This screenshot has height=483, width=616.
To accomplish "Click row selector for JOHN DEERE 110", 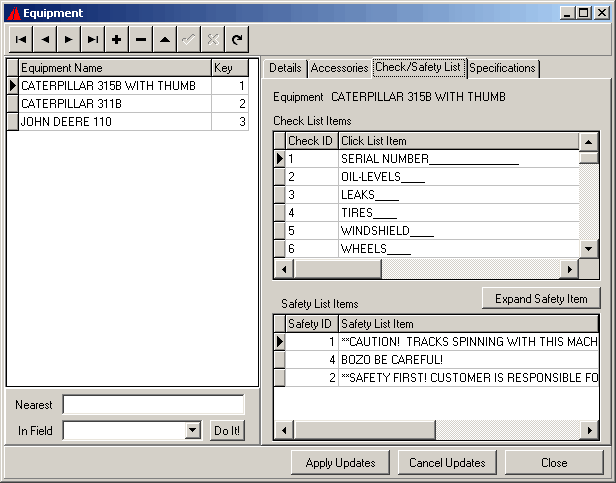I will 13,122.
